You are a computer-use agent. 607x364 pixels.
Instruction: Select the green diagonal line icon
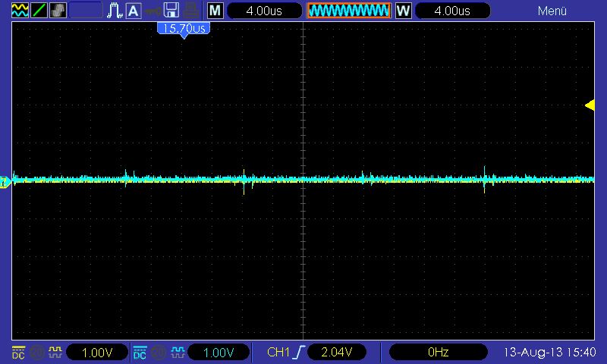point(39,11)
